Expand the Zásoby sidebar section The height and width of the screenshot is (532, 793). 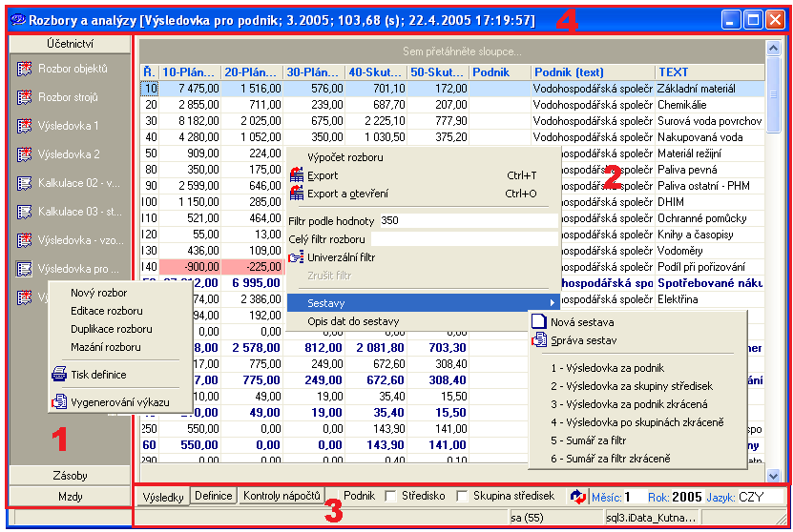coord(70,475)
